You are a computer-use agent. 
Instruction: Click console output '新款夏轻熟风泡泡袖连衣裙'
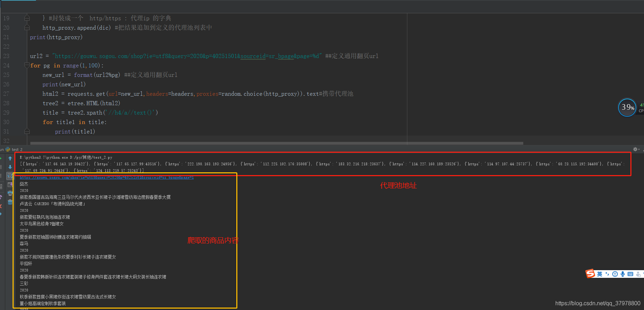pyautogui.click(x=45, y=217)
